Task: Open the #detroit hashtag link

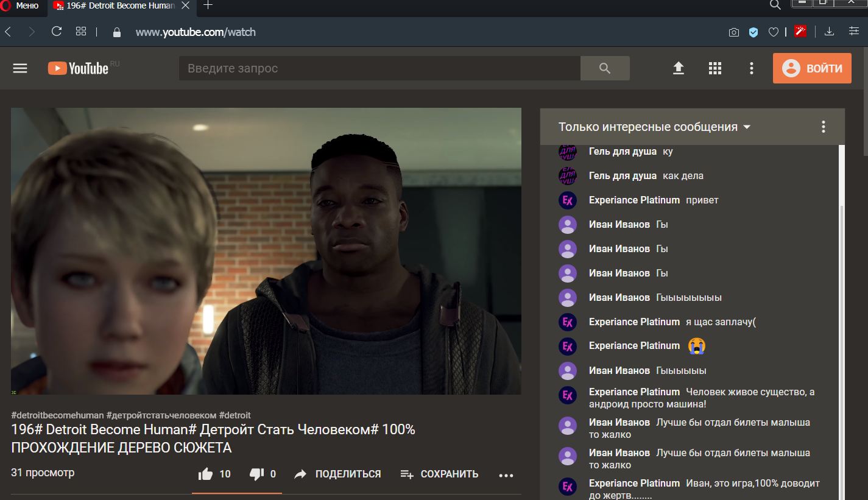Action: [x=235, y=415]
